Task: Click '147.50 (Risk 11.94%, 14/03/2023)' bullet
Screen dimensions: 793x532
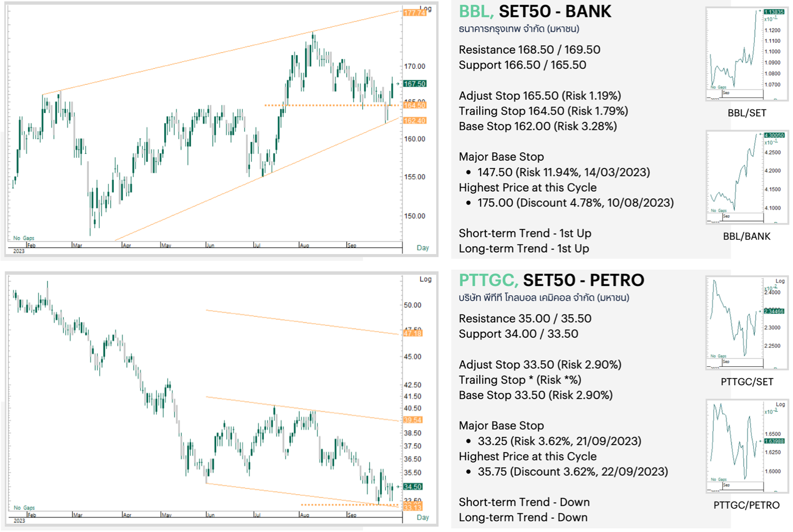Action: point(563,173)
